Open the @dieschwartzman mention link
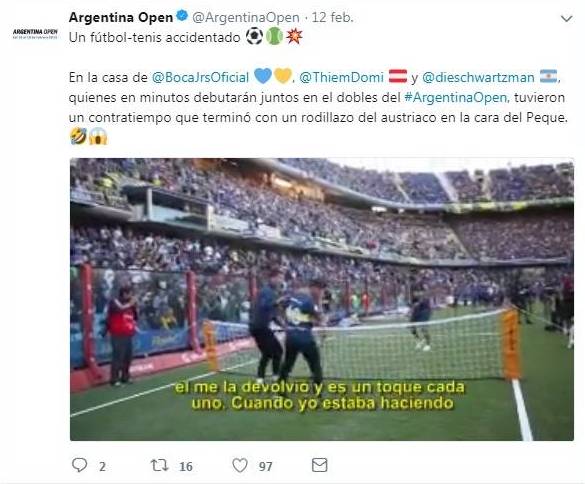 [x=478, y=77]
